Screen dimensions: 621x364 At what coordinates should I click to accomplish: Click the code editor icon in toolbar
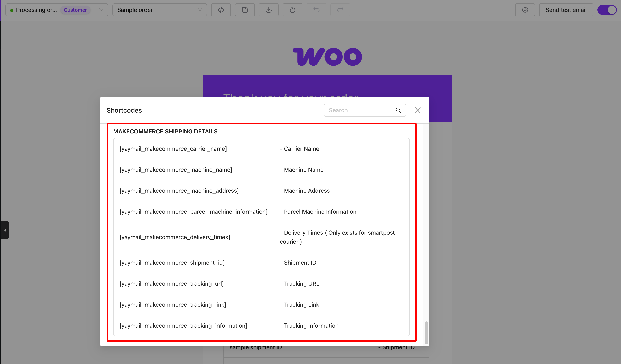(x=221, y=10)
